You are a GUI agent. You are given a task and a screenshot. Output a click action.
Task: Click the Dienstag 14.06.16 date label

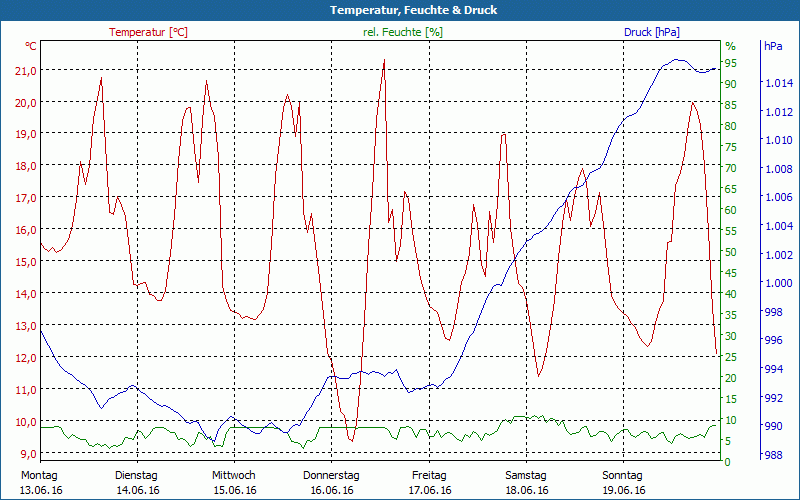(137, 482)
